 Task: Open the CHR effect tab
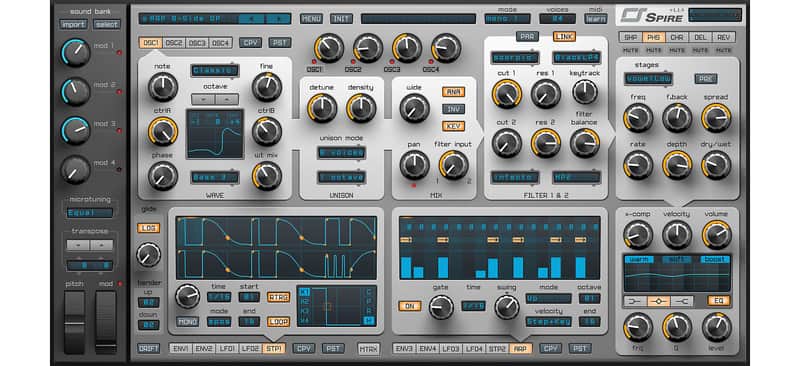[x=677, y=37]
